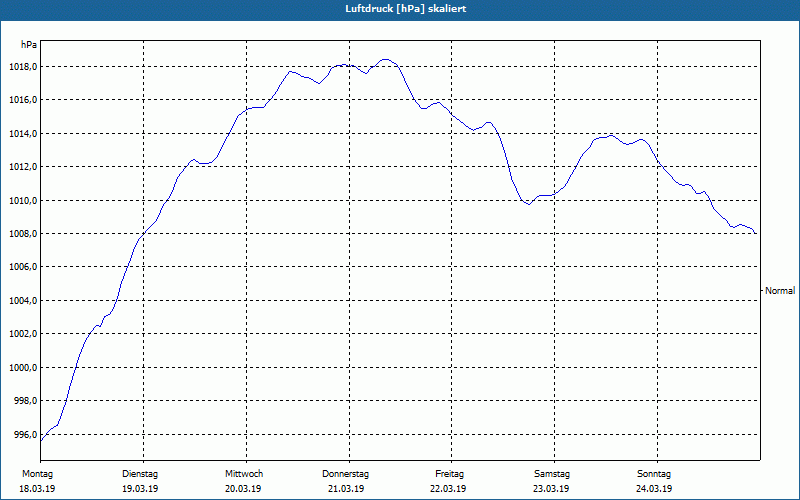Click the date 19.03.19

[140, 489]
